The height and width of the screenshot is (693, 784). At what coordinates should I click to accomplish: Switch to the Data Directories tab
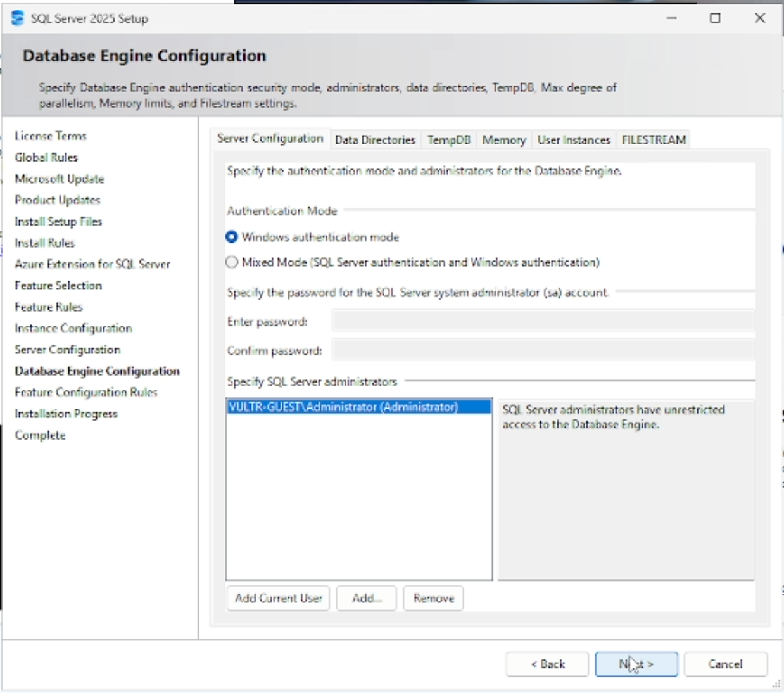coord(375,139)
